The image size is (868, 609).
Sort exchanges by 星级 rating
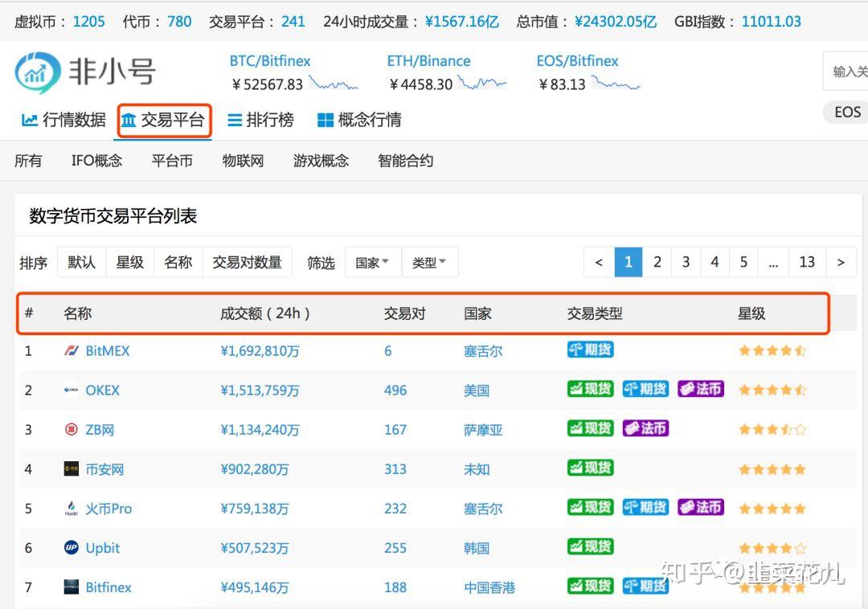[130, 262]
